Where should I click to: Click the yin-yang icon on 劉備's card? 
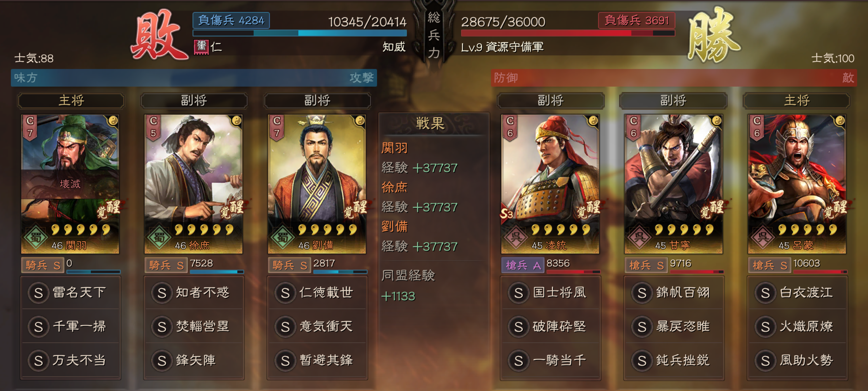click(360, 121)
